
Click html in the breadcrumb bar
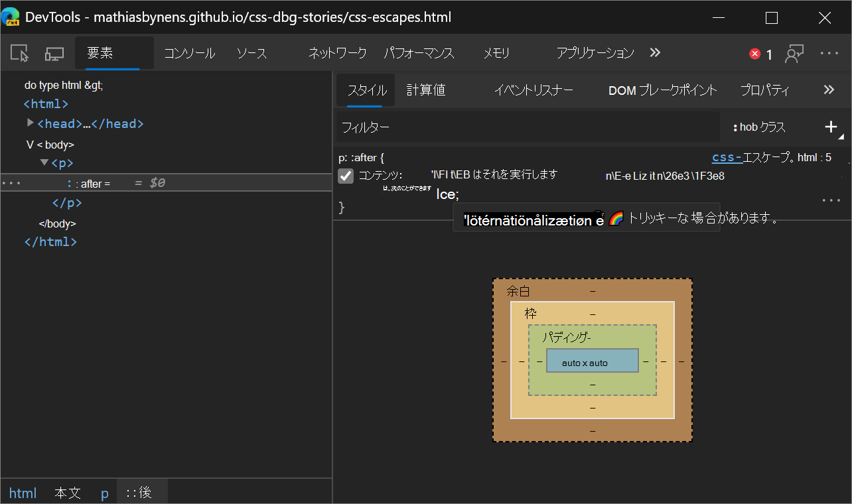pos(23,493)
